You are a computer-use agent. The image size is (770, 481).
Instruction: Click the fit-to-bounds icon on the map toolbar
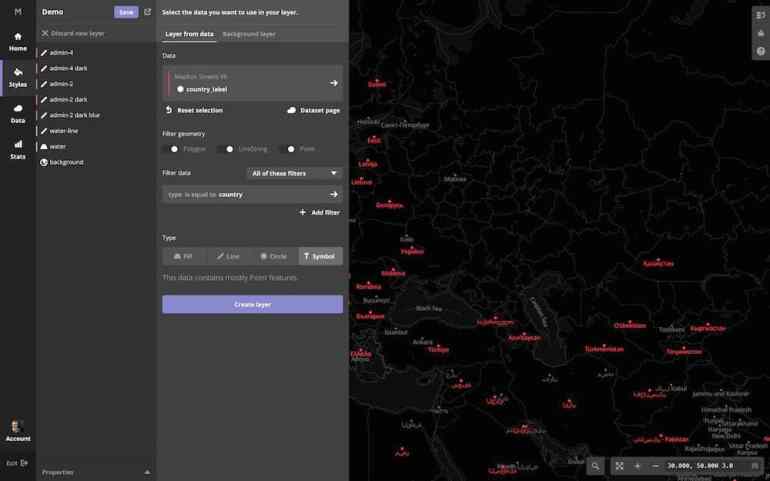pos(620,466)
